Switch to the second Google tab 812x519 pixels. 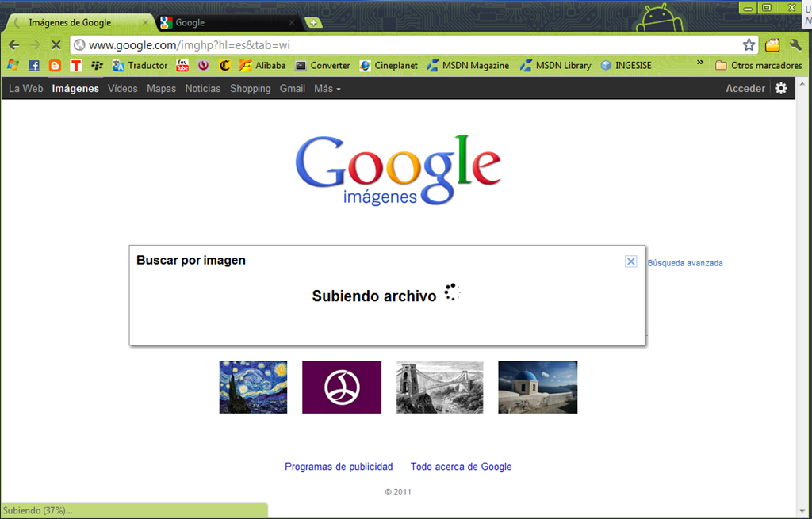coord(227,23)
